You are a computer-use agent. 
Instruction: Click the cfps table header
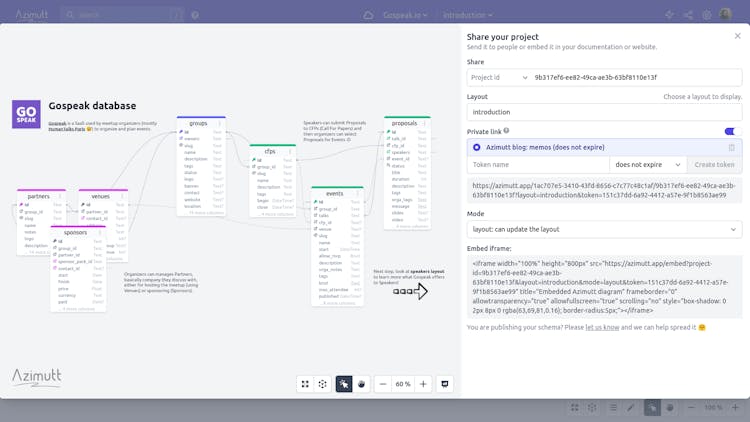point(273,151)
